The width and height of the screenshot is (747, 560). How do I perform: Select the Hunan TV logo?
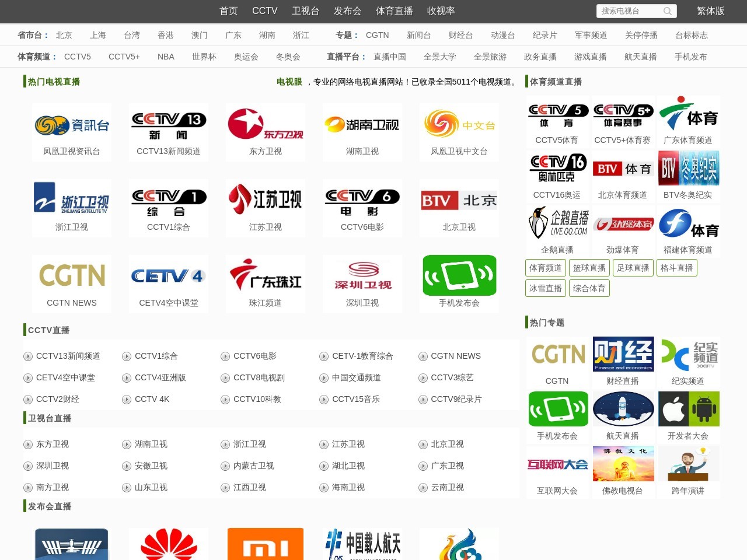click(x=362, y=125)
